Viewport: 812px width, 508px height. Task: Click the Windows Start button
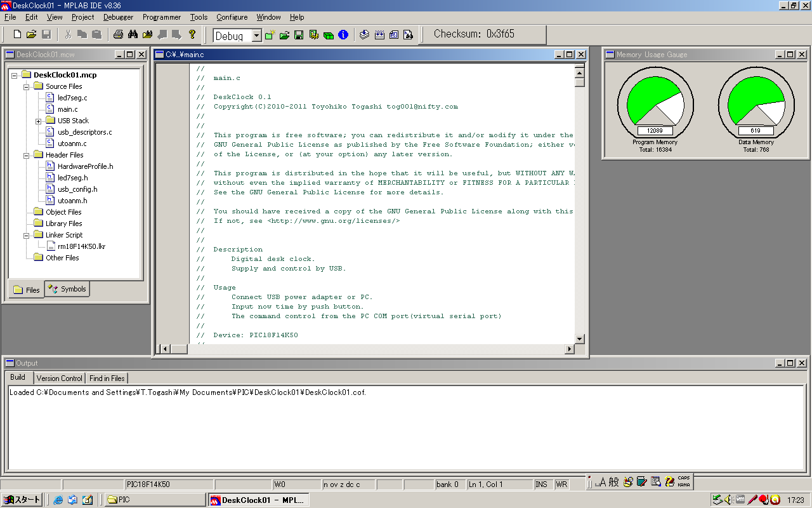[x=22, y=500]
